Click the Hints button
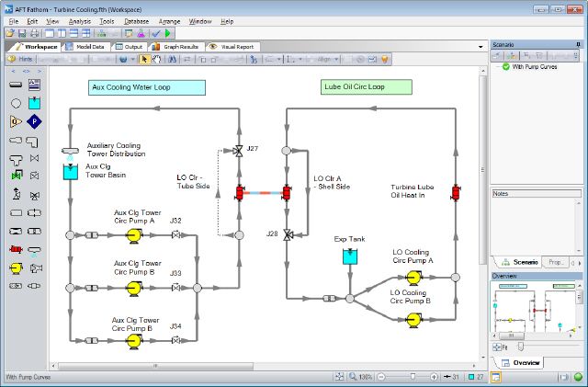Screen dimensions: 588x387 (20, 59)
